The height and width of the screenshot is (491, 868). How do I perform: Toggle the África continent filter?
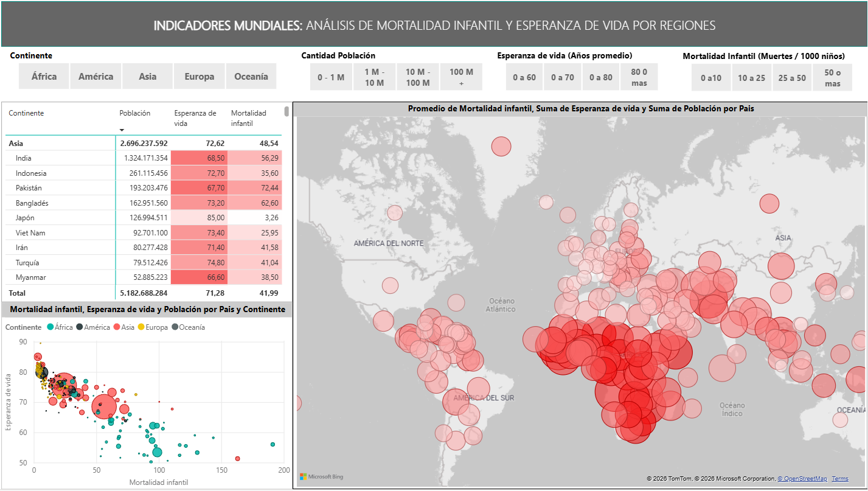point(43,76)
